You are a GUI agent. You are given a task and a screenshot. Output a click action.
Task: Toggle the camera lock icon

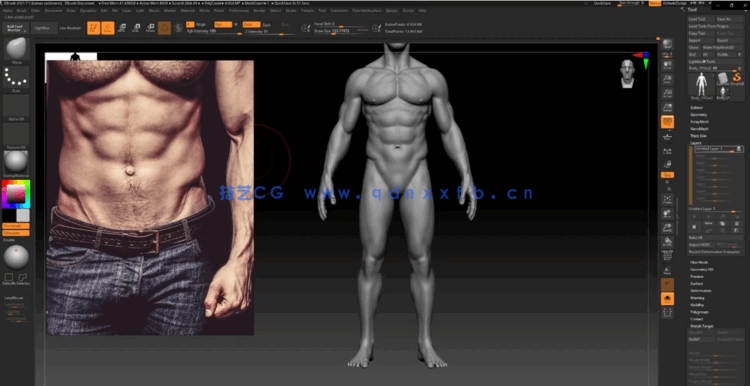tap(667, 165)
